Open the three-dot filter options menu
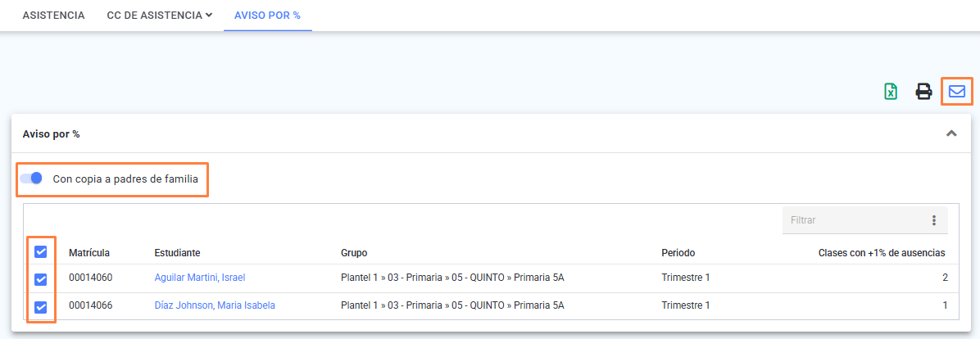The width and height of the screenshot is (980, 339). (934, 220)
